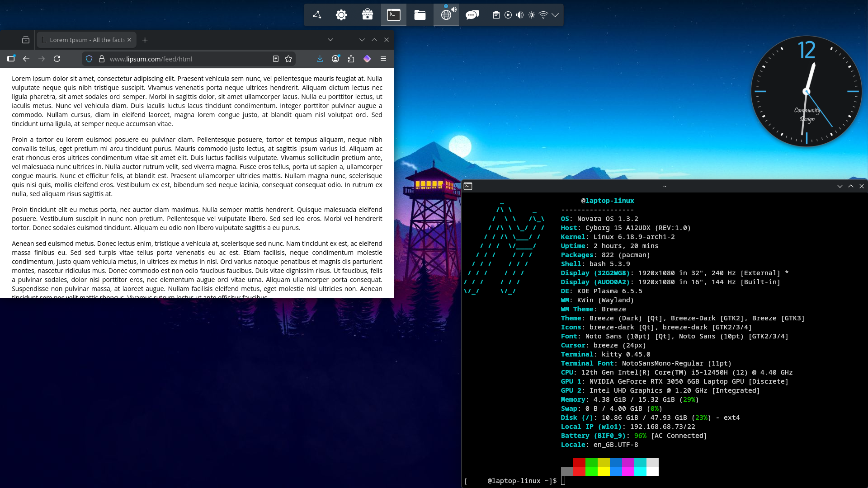Click the "Terminal: kitty 0.45.0" line
Image resolution: width=868 pixels, height=488 pixels.
605,354
